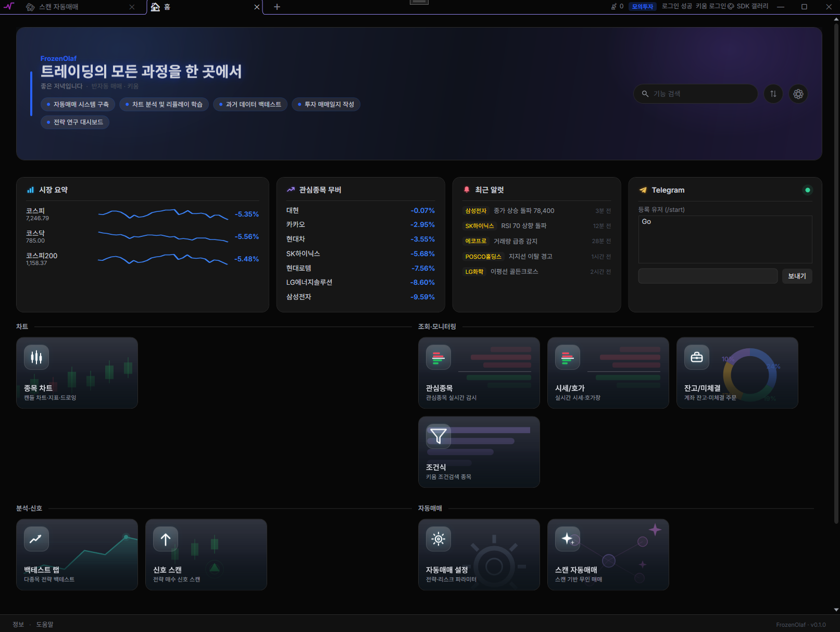Click the trend icon in 관심종목 무버
Image resolution: width=840 pixels, height=632 pixels.
coord(291,190)
